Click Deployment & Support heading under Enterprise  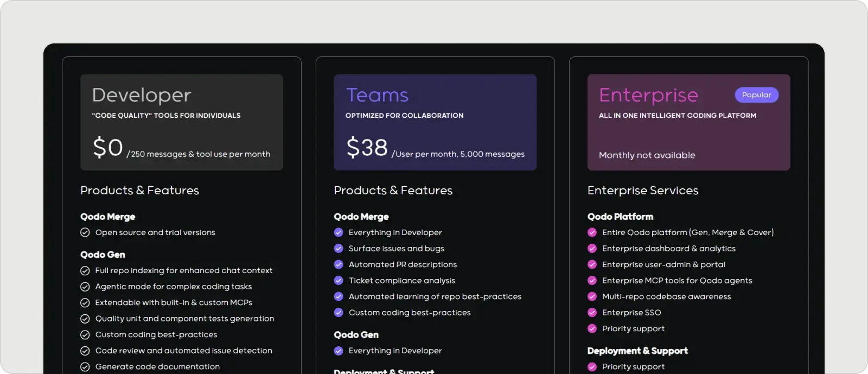[x=637, y=351]
